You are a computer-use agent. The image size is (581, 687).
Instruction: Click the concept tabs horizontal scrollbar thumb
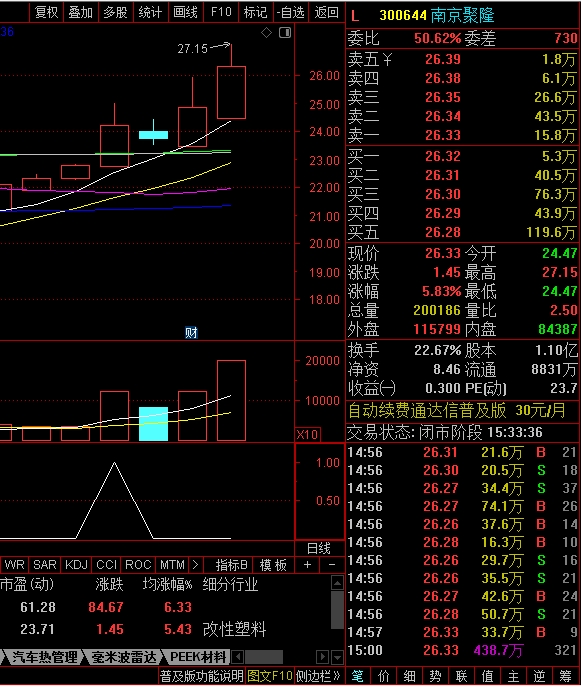click(x=264, y=657)
